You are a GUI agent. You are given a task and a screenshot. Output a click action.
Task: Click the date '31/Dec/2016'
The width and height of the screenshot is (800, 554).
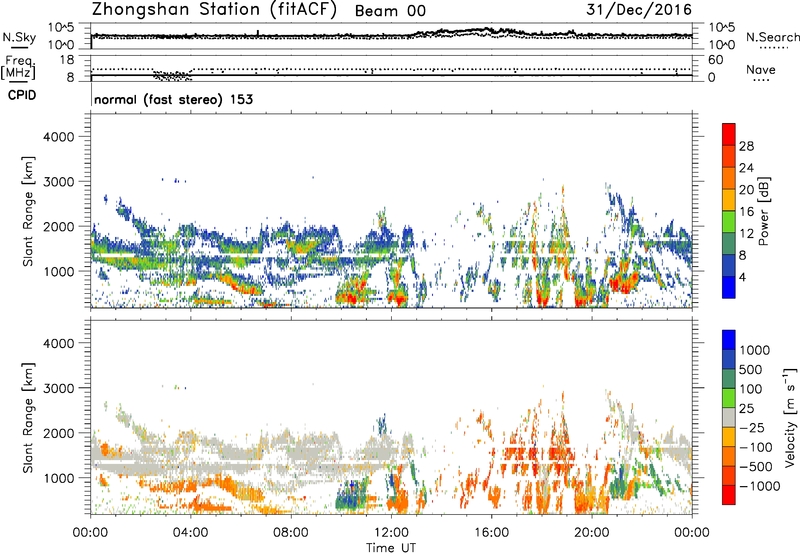(639, 10)
